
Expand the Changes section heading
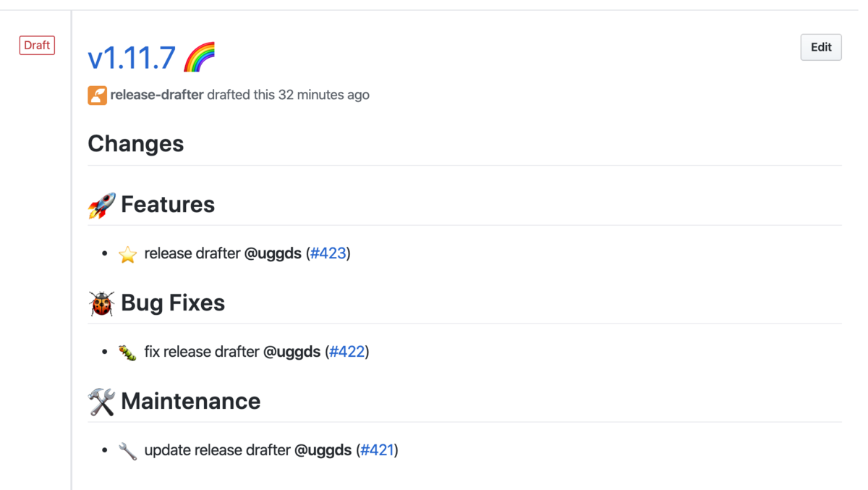[x=135, y=144]
